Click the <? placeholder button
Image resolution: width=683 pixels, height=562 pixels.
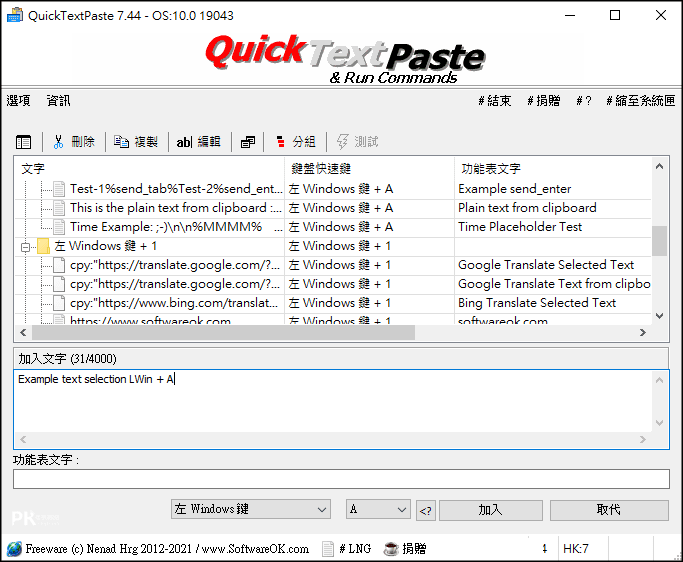426,510
